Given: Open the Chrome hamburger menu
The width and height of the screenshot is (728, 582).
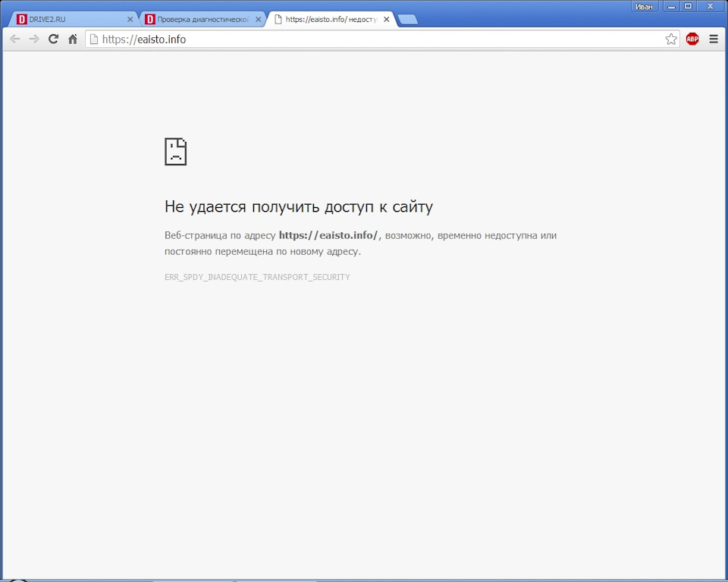Looking at the screenshot, I should 714,39.
